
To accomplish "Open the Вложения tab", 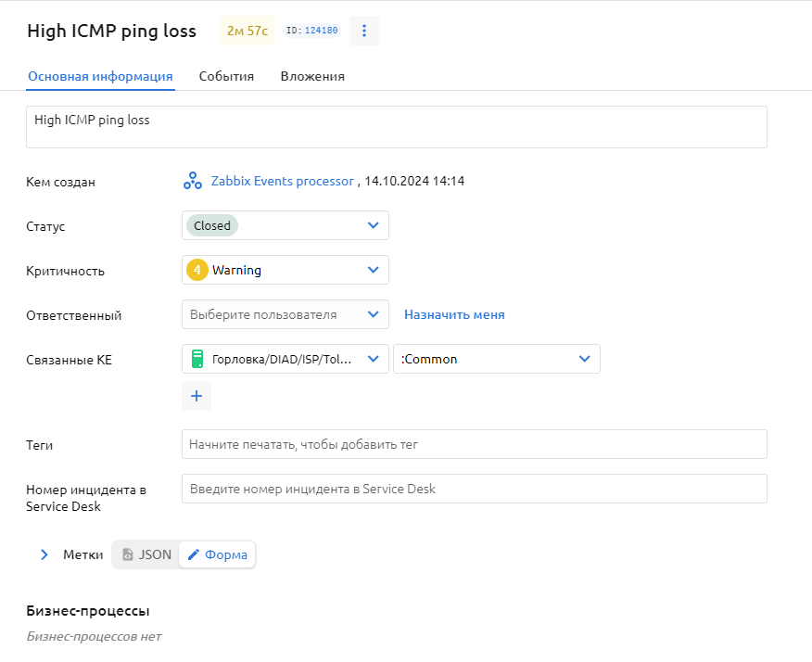I will tap(312, 76).
